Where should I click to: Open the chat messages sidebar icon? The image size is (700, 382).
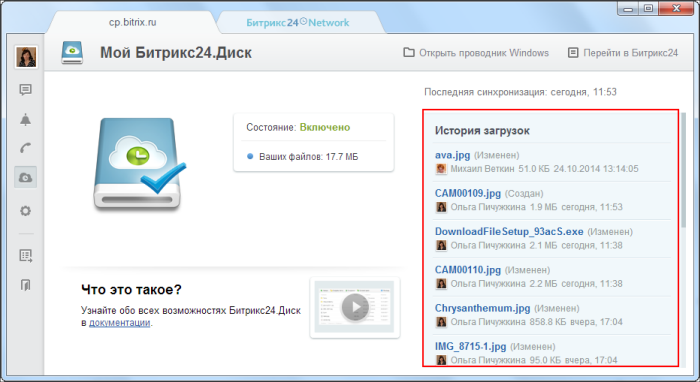click(25, 90)
